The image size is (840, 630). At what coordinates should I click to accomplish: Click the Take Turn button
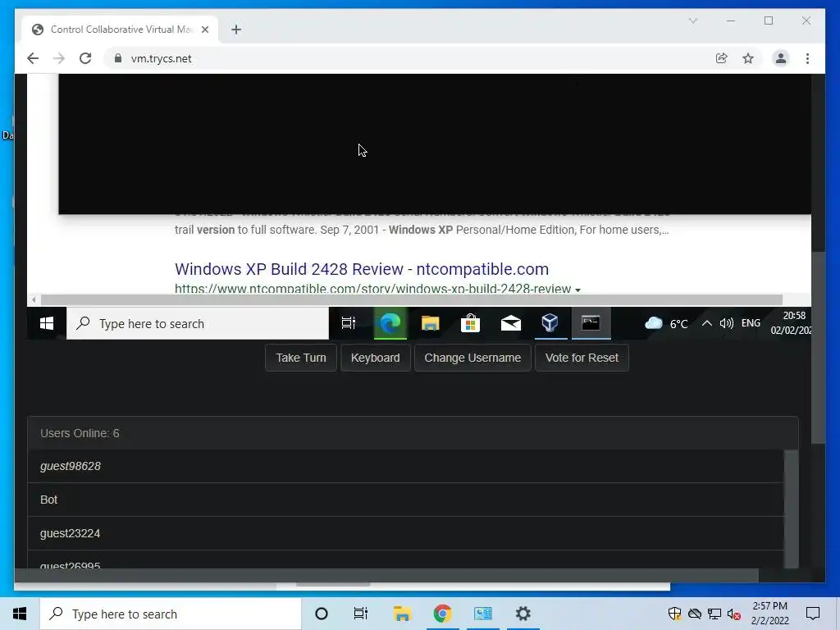coord(300,358)
